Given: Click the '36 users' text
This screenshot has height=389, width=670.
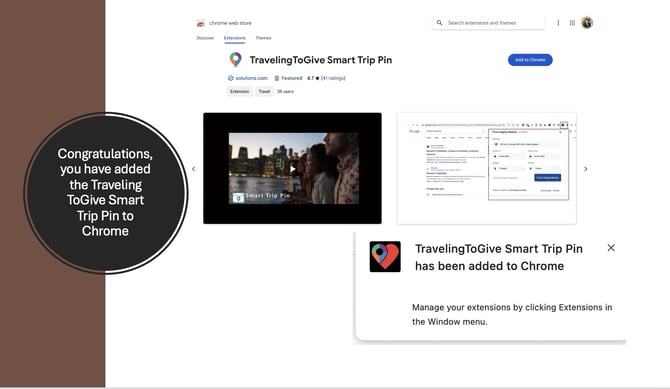Looking at the screenshot, I should click(x=285, y=91).
